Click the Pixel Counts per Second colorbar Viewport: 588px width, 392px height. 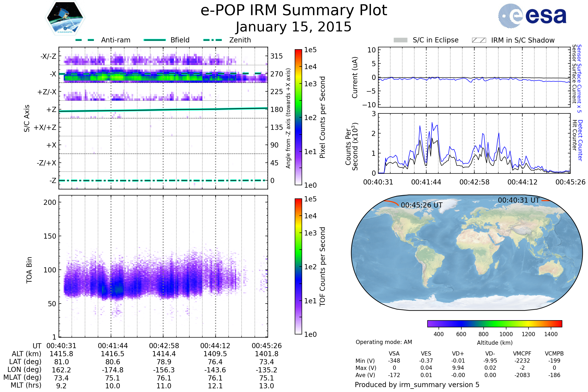pyautogui.click(x=298, y=117)
